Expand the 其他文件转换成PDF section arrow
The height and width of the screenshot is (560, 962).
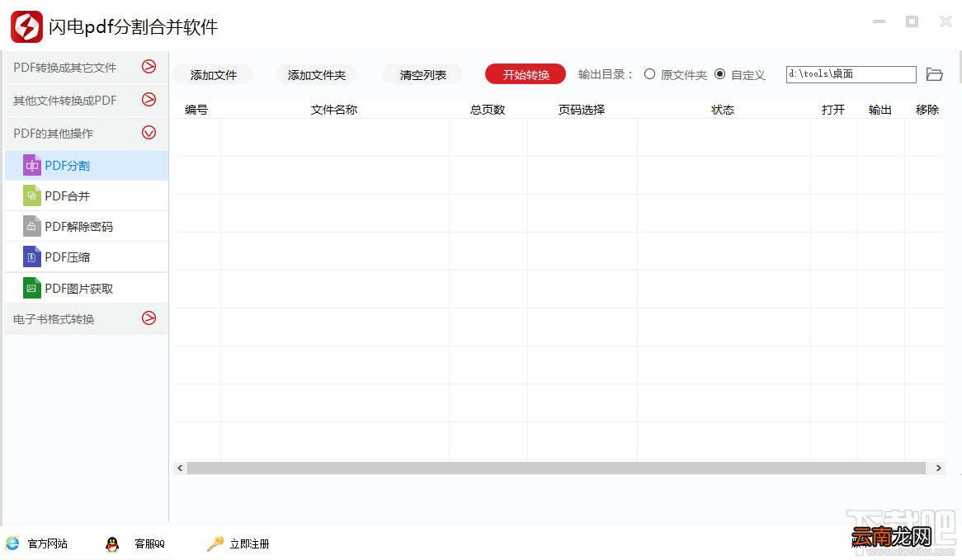click(149, 99)
